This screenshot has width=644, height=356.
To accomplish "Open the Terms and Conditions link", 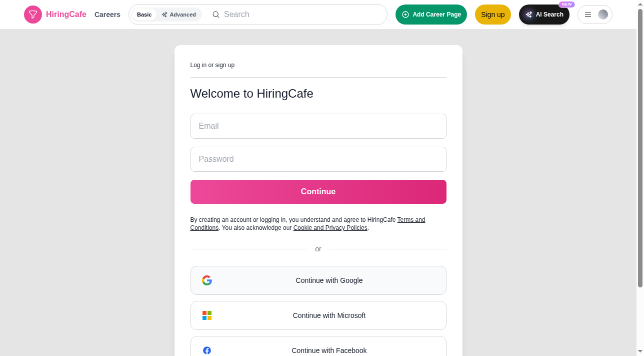I will click(x=411, y=220).
